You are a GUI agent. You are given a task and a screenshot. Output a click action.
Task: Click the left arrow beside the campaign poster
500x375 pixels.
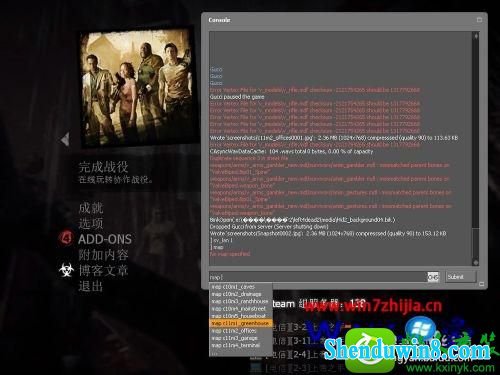[65, 139]
